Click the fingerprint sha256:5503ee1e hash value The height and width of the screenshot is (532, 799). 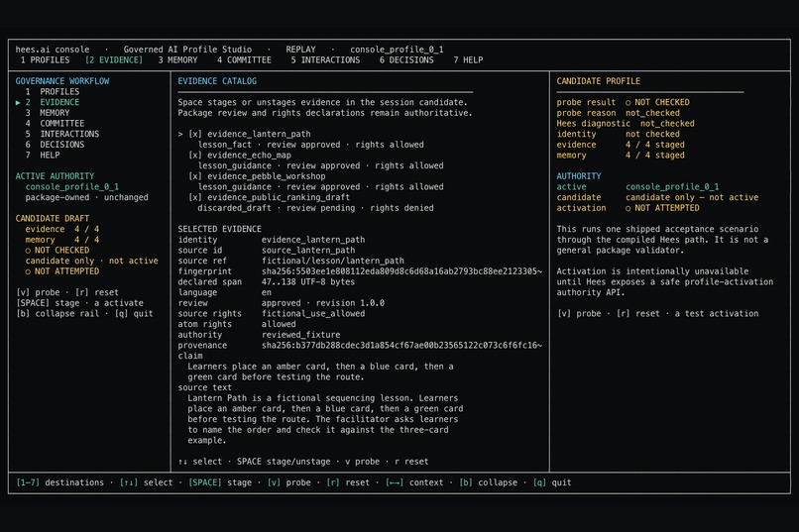point(401,271)
